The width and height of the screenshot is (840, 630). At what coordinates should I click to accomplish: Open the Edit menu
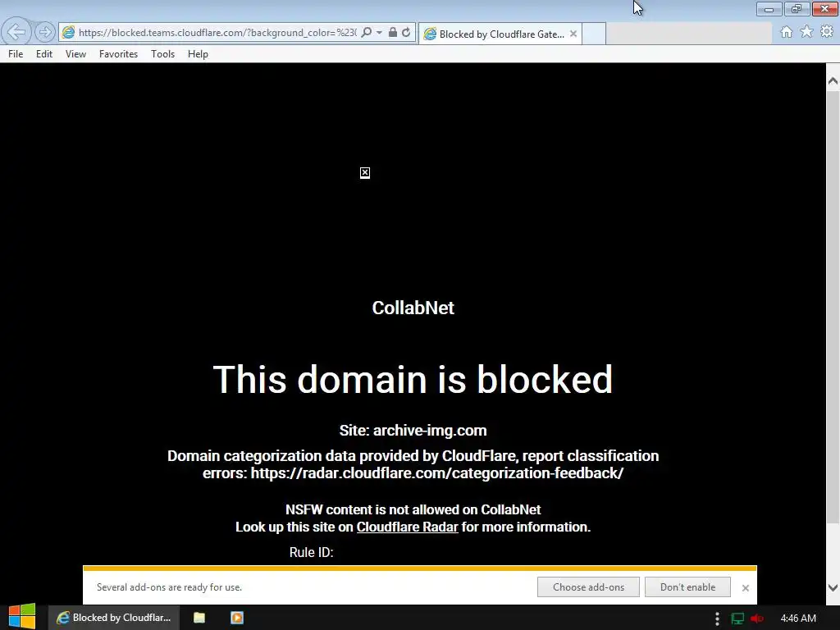point(44,54)
